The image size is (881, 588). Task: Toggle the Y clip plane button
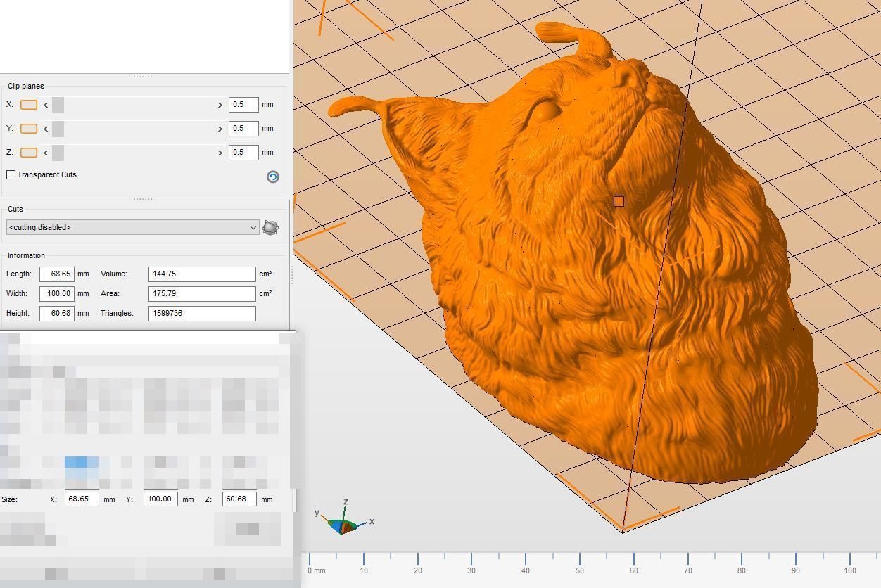29,129
